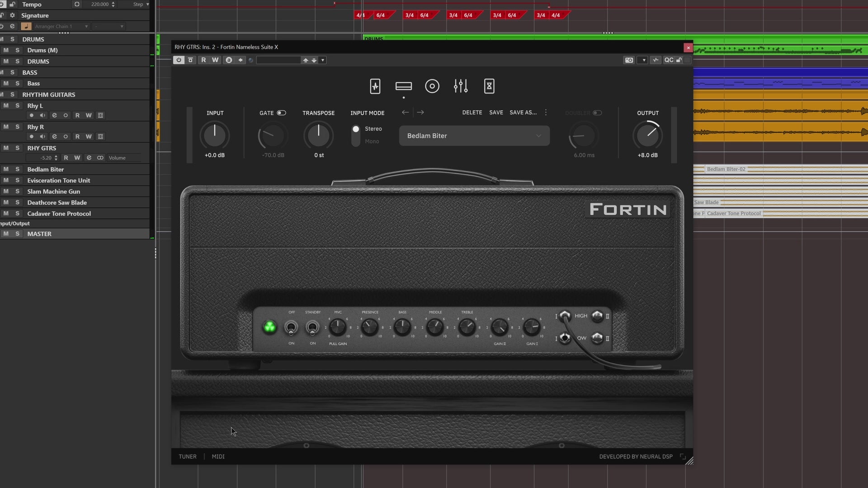Click the OUTPUT level knob
Image resolution: width=868 pixels, height=488 pixels.
tap(647, 136)
